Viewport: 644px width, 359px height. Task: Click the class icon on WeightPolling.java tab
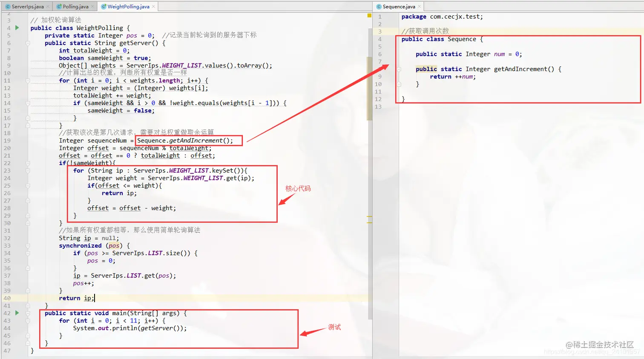click(x=103, y=6)
